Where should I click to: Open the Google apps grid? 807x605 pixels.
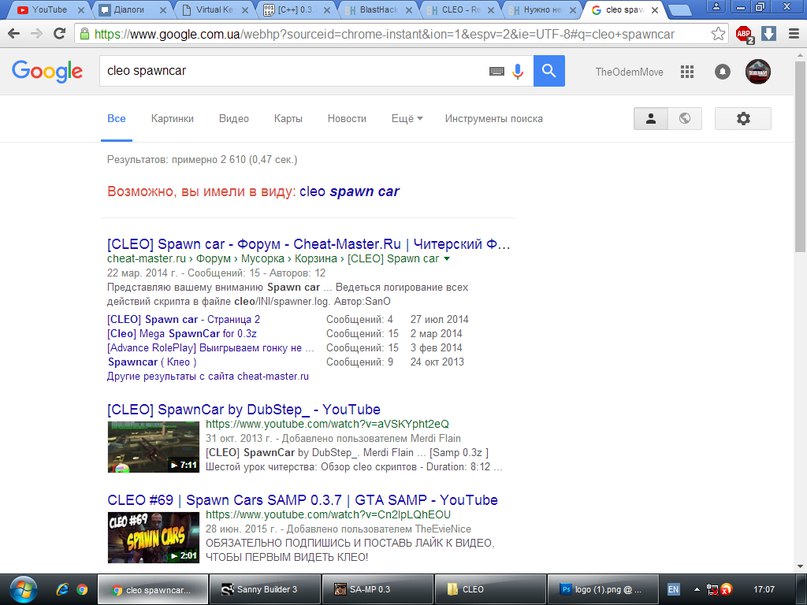tap(687, 72)
